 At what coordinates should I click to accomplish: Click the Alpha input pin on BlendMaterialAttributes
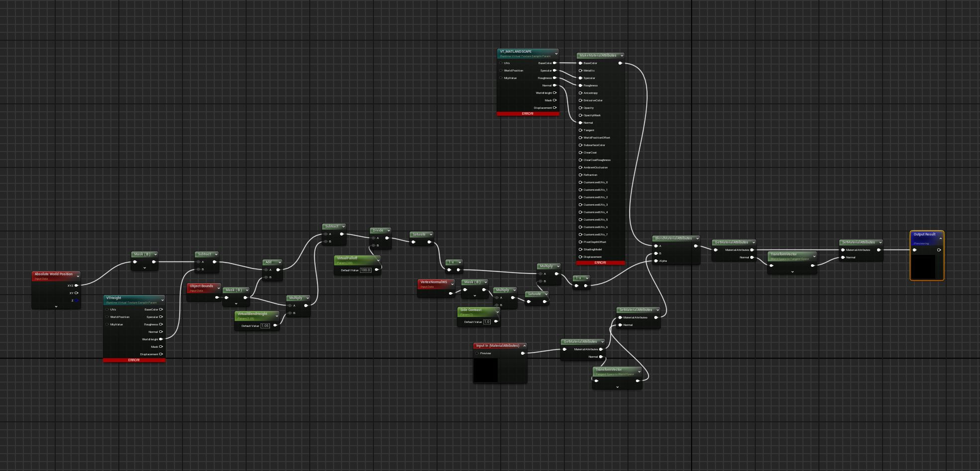pos(656,261)
